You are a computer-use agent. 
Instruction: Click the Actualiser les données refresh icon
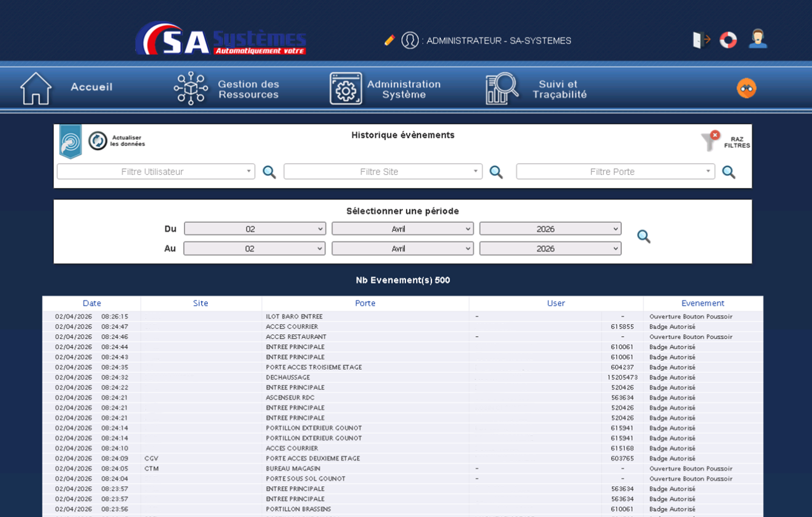point(98,141)
